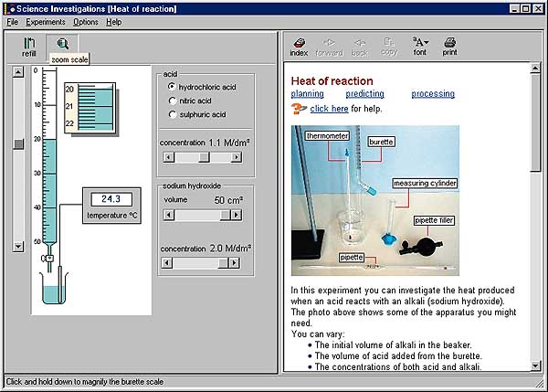Image resolution: width=548 pixels, height=392 pixels.
Task: Click help panel scroll up arrow
Action: point(535,68)
